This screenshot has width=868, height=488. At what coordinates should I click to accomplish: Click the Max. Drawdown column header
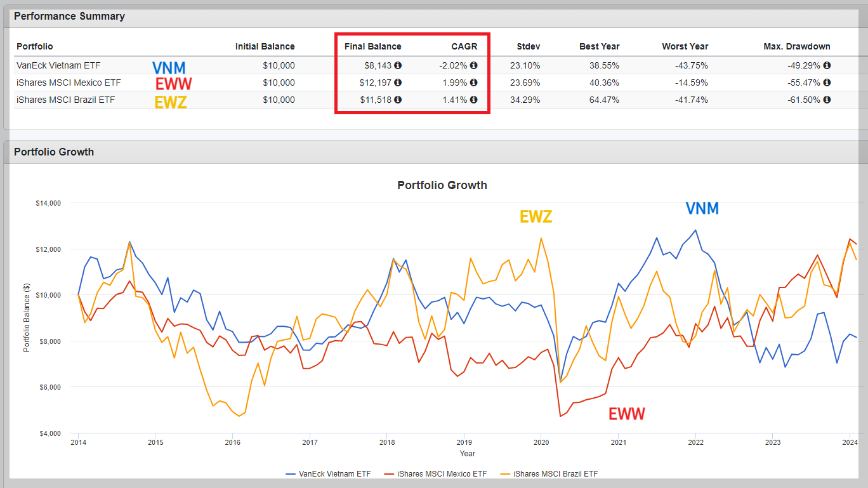[x=797, y=46]
